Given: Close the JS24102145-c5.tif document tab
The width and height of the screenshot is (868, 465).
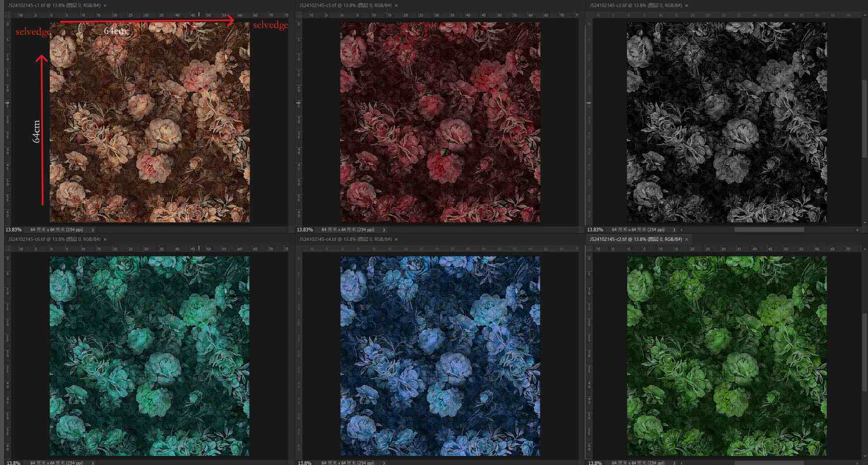Looking at the screenshot, I should pyautogui.click(x=396, y=5).
